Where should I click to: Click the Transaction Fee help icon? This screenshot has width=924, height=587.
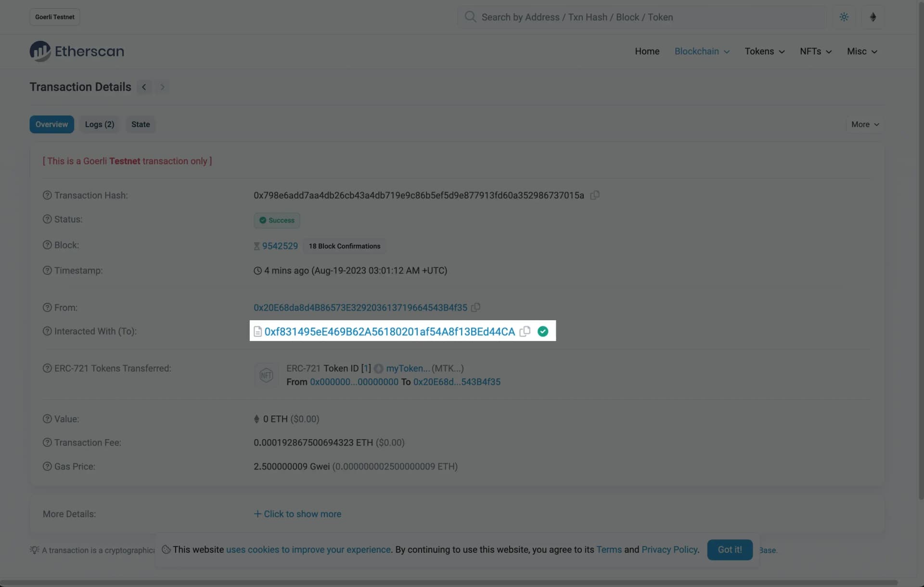click(47, 443)
